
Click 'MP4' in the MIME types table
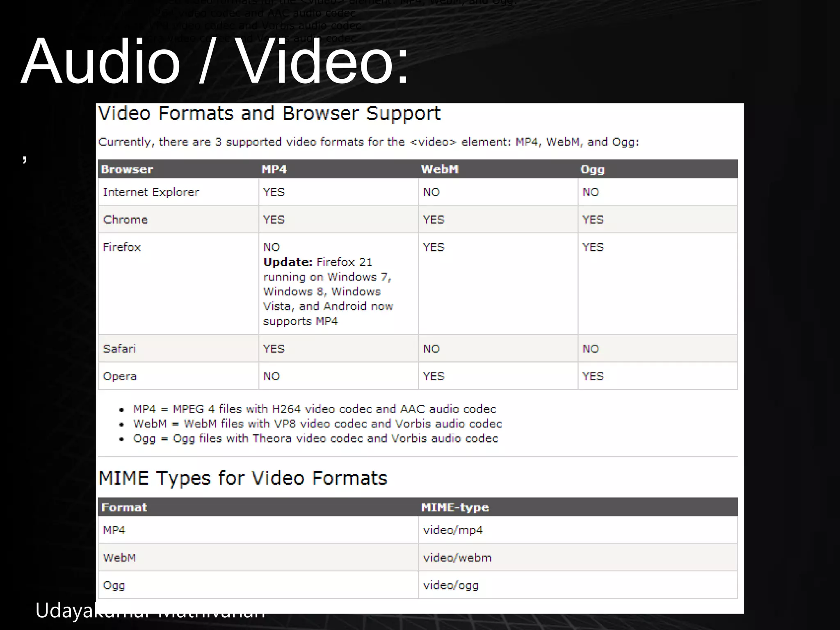pyautogui.click(x=114, y=530)
